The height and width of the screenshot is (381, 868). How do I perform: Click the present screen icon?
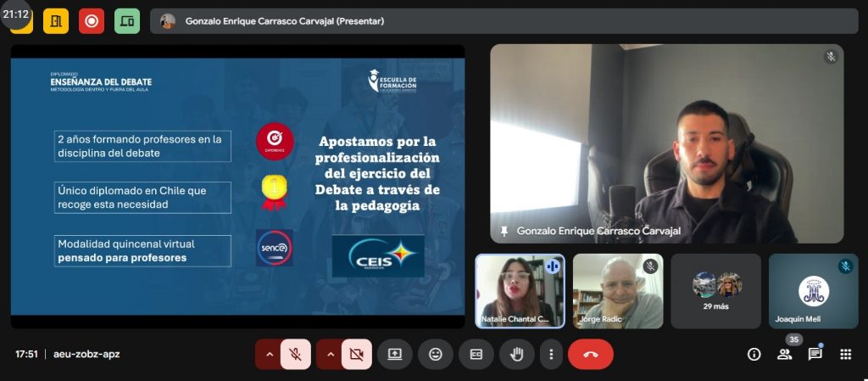[x=395, y=354]
